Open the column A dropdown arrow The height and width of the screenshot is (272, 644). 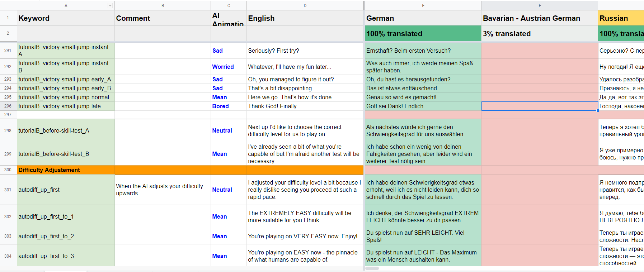click(110, 5)
